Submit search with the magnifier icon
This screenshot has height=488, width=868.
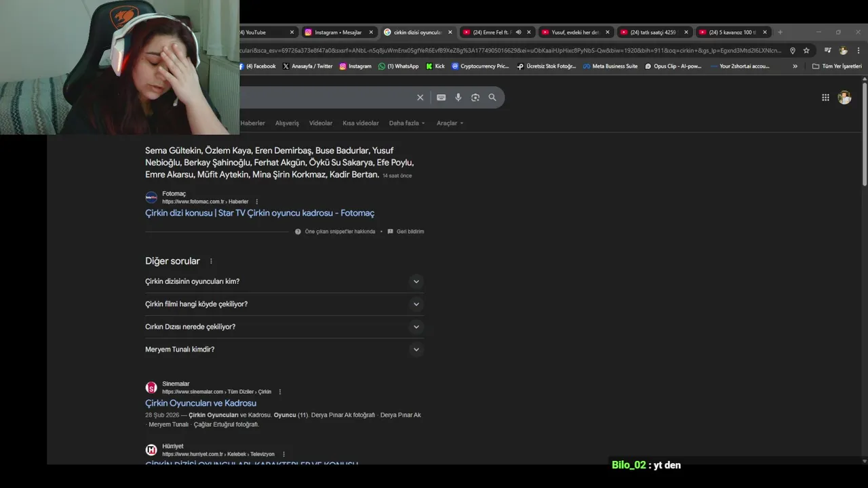(492, 98)
